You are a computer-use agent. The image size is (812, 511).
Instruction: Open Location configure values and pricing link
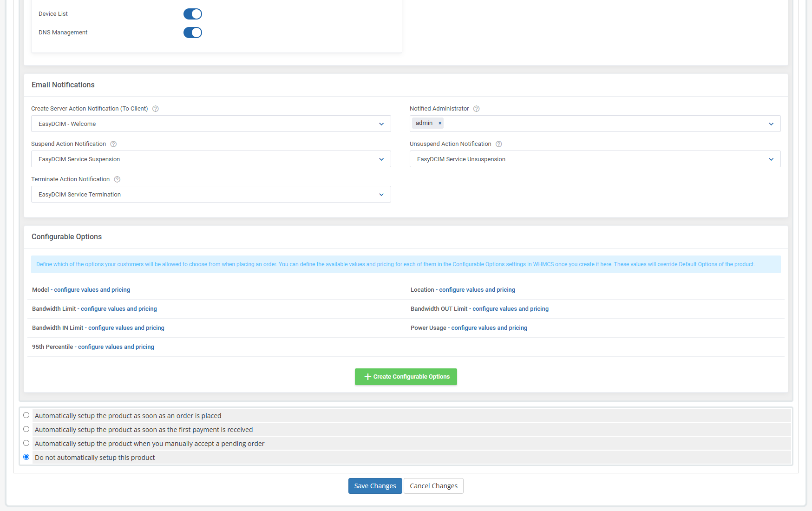(x=477, y=290)
